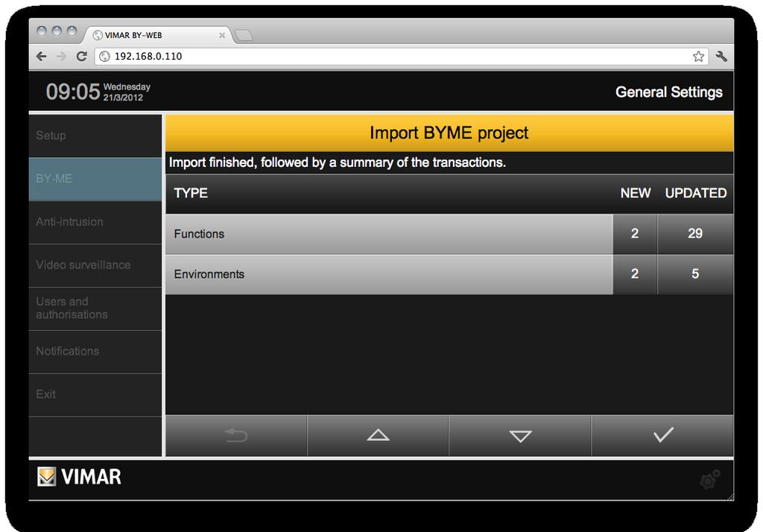Open a new browser tab

coord(244,35)
